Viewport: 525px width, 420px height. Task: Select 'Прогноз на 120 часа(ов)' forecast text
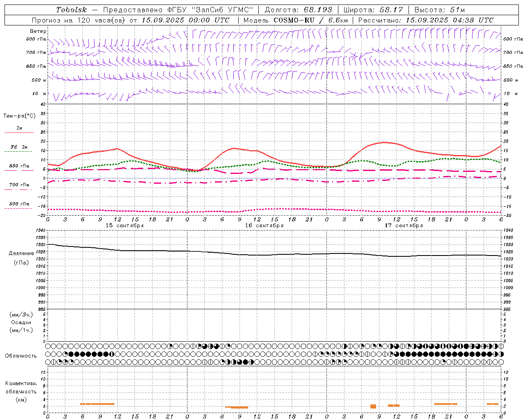(79, 20)
